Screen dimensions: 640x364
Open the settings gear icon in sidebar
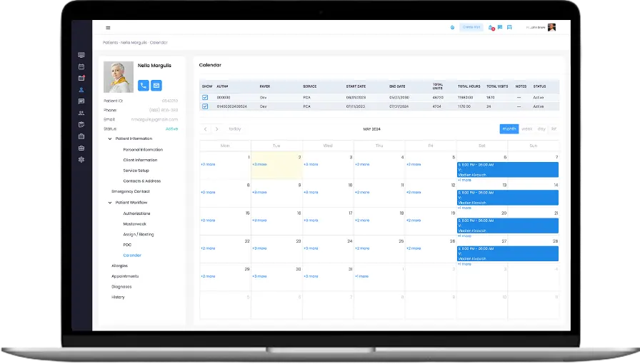[81, 159]
